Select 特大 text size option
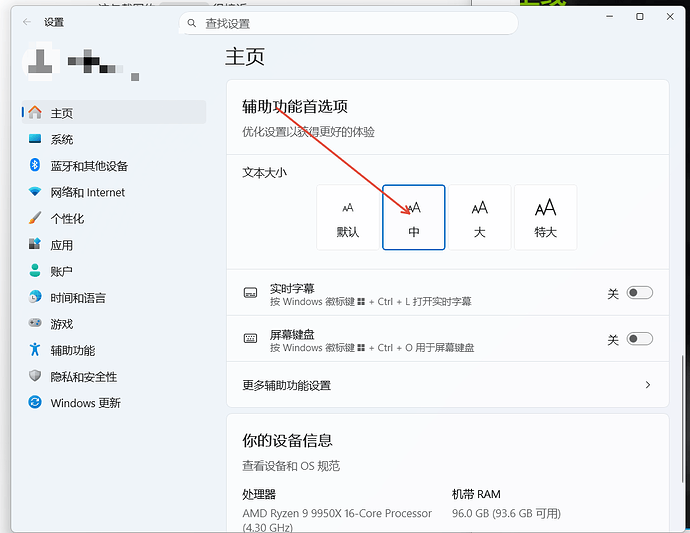 pos(546,217)
